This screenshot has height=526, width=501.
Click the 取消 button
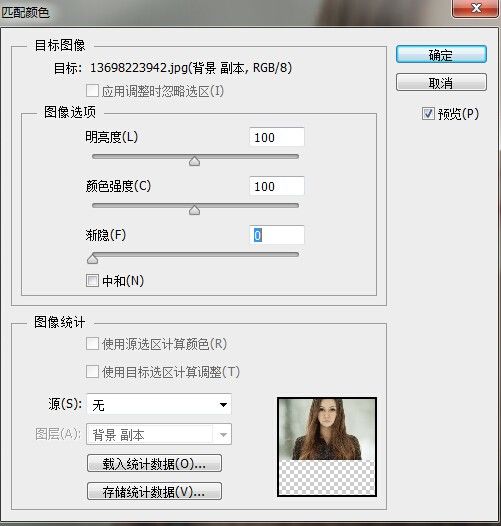[441, 82]
